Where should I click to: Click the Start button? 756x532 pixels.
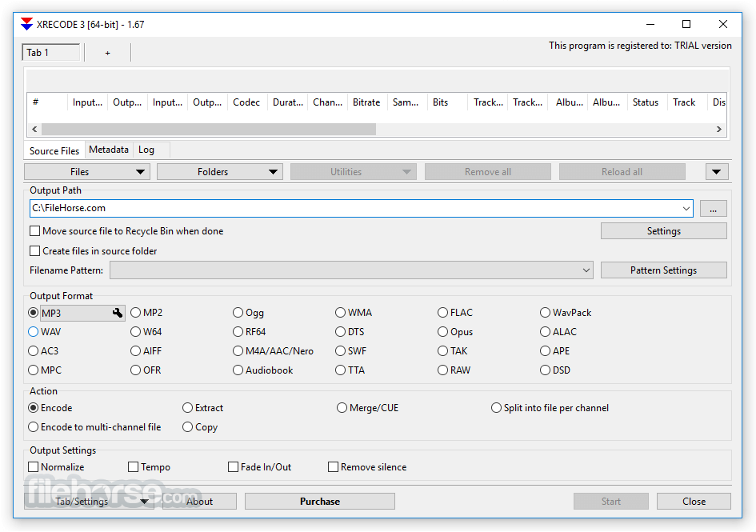point(611,501)
